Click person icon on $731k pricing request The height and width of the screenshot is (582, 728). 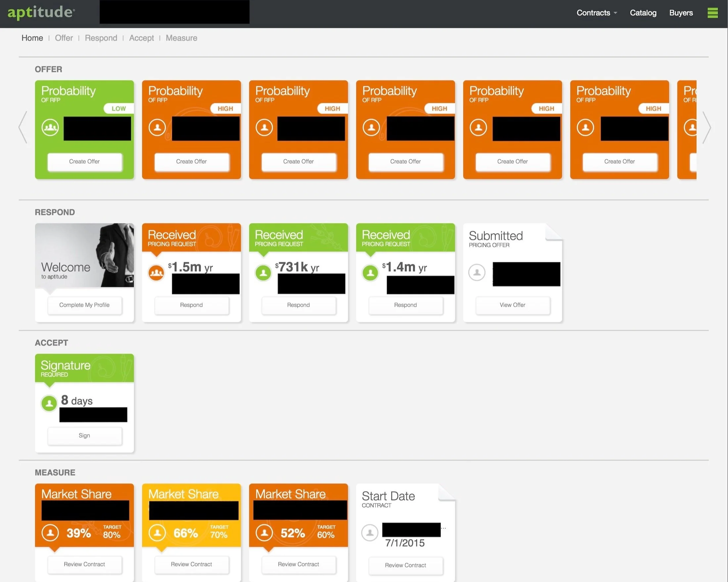263,272
